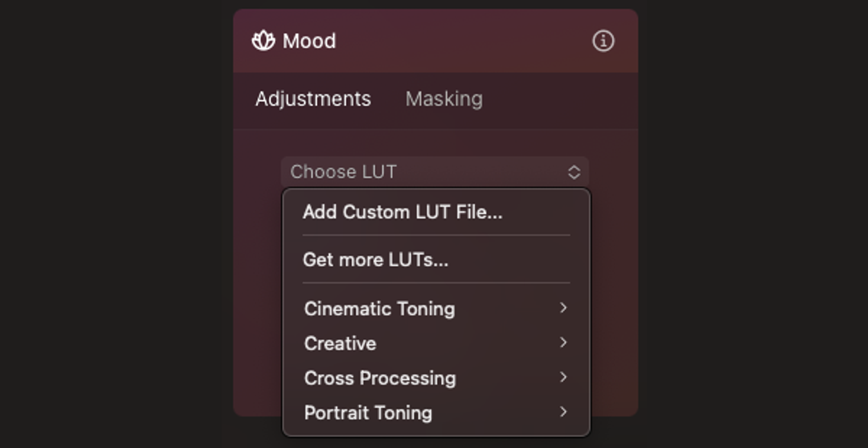Switch to the Adjustments tab
The width and height of the screenshot is (868, 448).
313,99
